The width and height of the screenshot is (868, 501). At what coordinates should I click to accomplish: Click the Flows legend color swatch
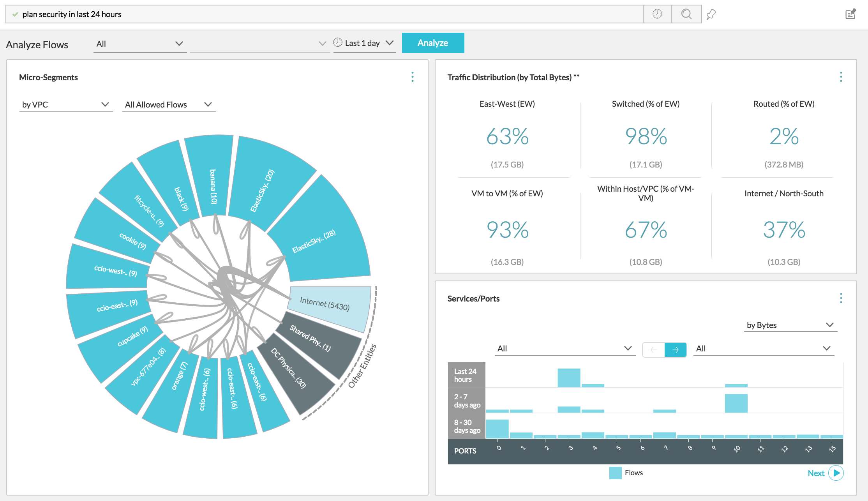point(615,473)
